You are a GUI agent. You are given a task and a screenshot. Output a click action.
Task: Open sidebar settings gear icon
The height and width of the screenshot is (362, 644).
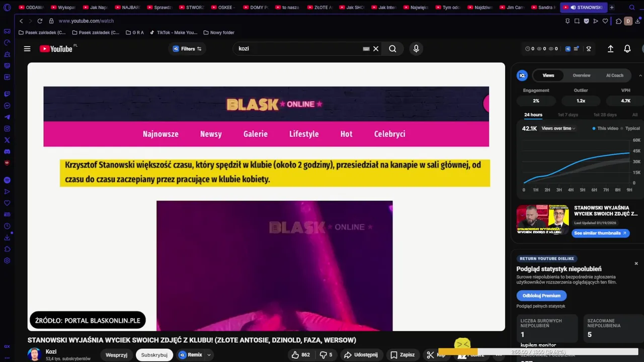point(7,260)
